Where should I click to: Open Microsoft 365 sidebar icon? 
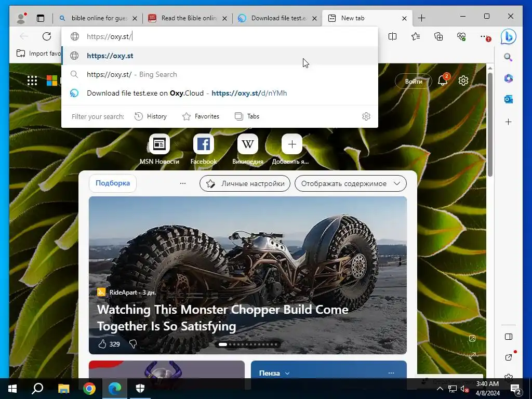[x=508, y=78]
